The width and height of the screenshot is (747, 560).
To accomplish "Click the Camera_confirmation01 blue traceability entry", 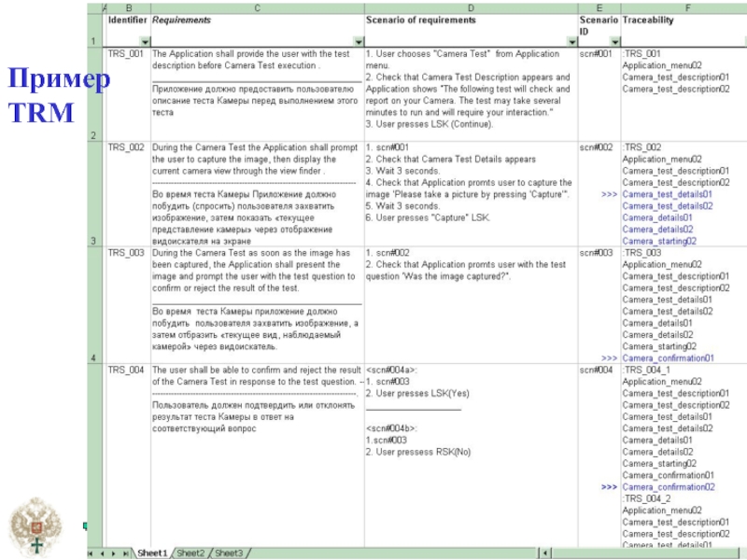I will (x=669, y=357).
